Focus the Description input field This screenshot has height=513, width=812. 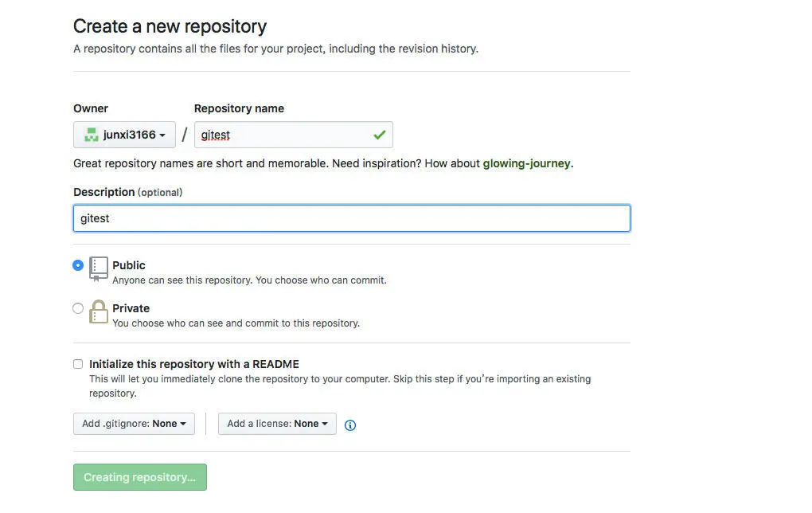click(x=352, y=218)
